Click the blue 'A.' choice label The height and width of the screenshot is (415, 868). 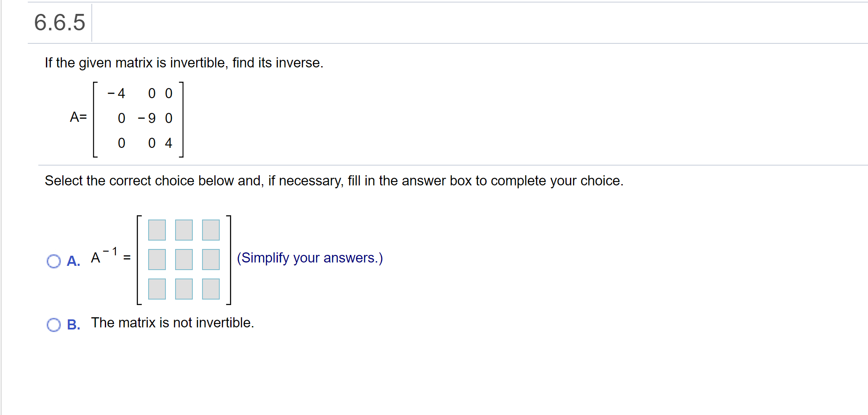(x=73, y=261)
